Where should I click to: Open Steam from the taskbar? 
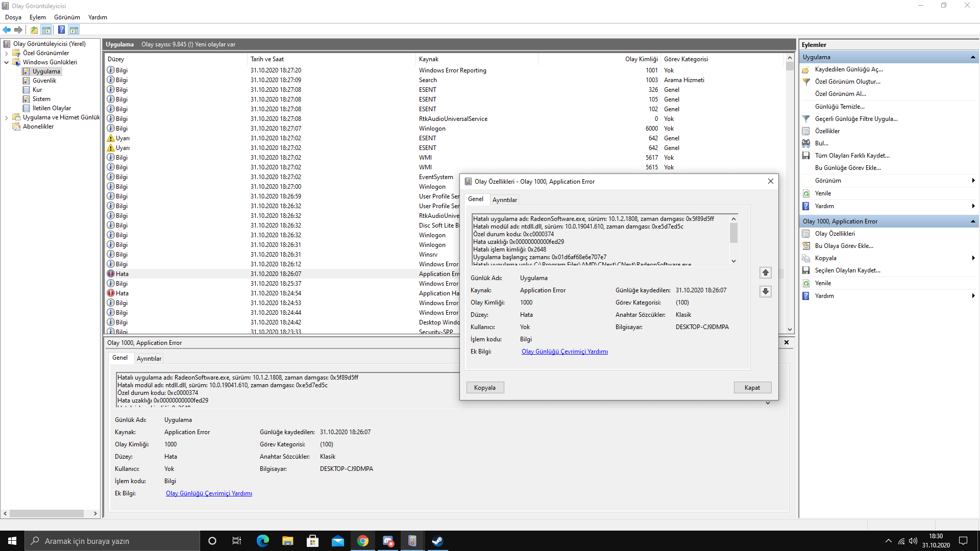pyautogui.click(x=437, y=541)
